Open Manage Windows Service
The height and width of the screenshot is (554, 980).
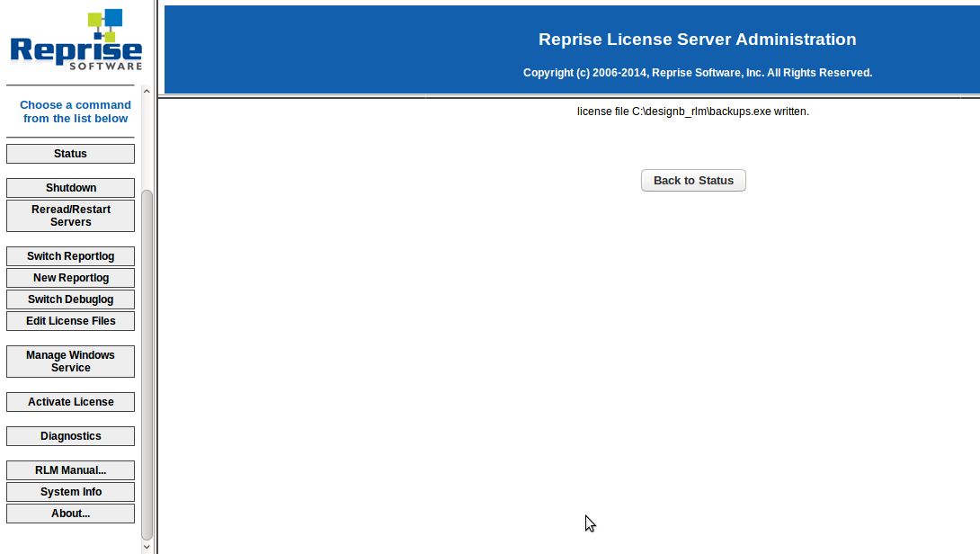(71, 362)
